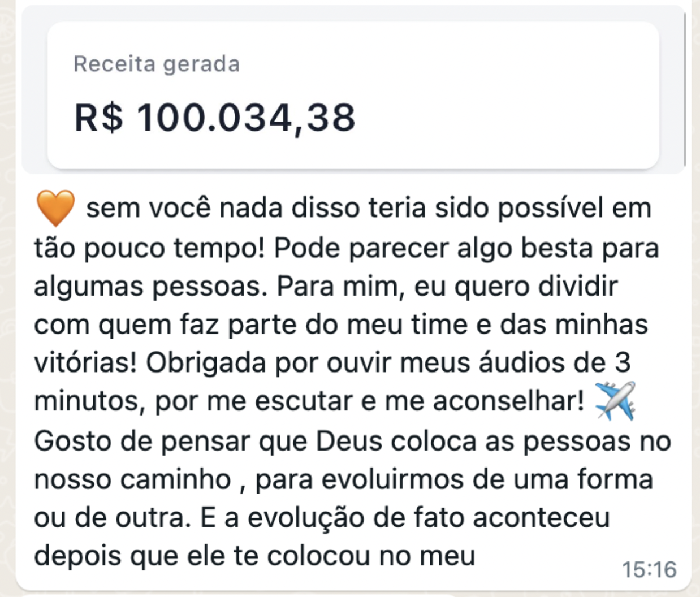The width and height of the screenshot is (700, 597).
Task: Click the phrase "tão pouco tempo!"
Action: [x=149, y=248]
